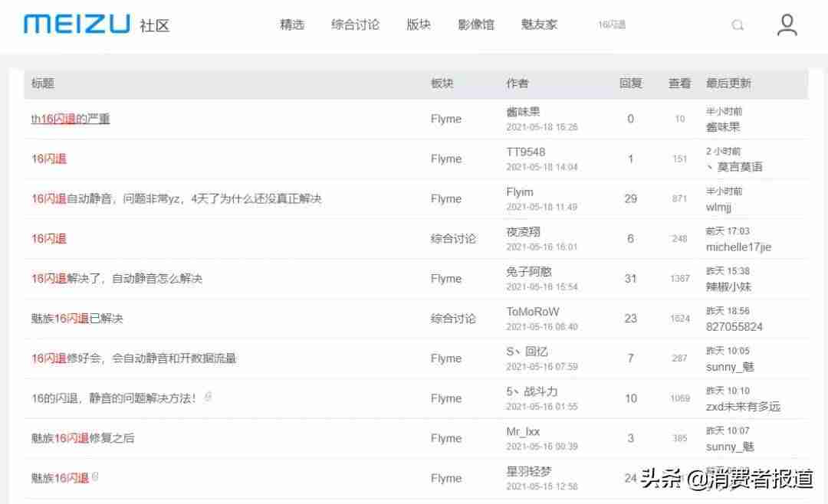Open 16闪退 thread by 夜凌翔
The width and height of the screenshot is (828, 504).
coord(48,238)
